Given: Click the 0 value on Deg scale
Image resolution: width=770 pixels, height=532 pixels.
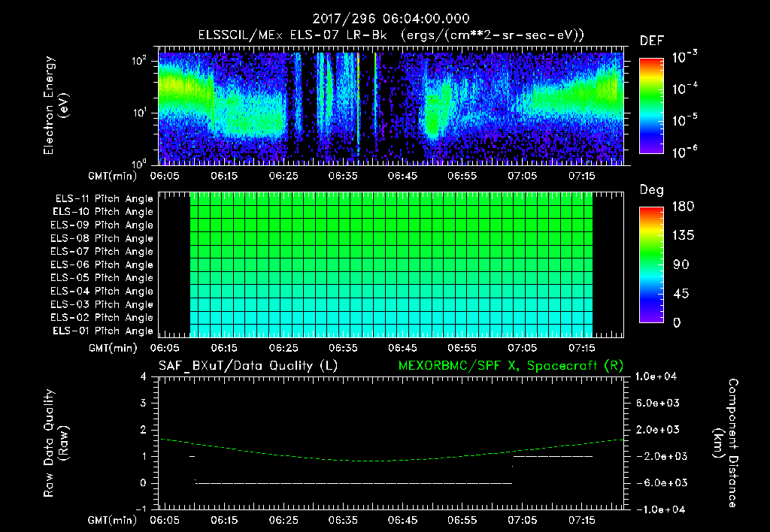Looking at the screenshot, I should tap(677, 323).
